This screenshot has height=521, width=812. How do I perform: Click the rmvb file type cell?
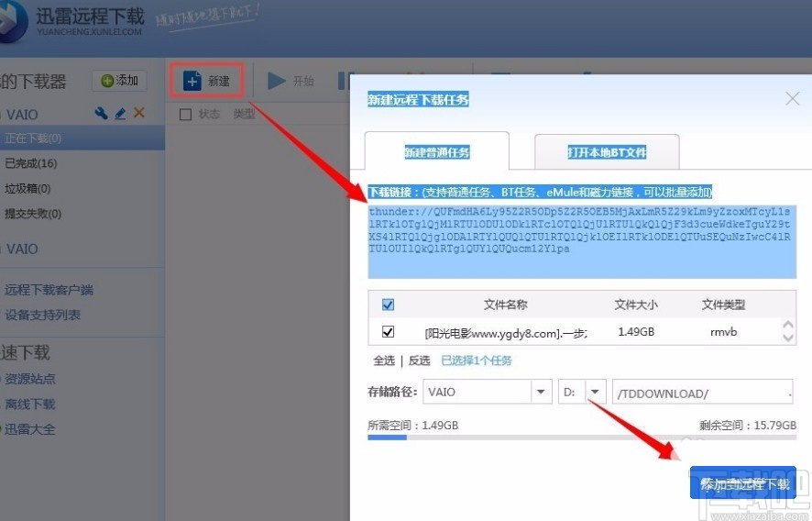(723, 332)
